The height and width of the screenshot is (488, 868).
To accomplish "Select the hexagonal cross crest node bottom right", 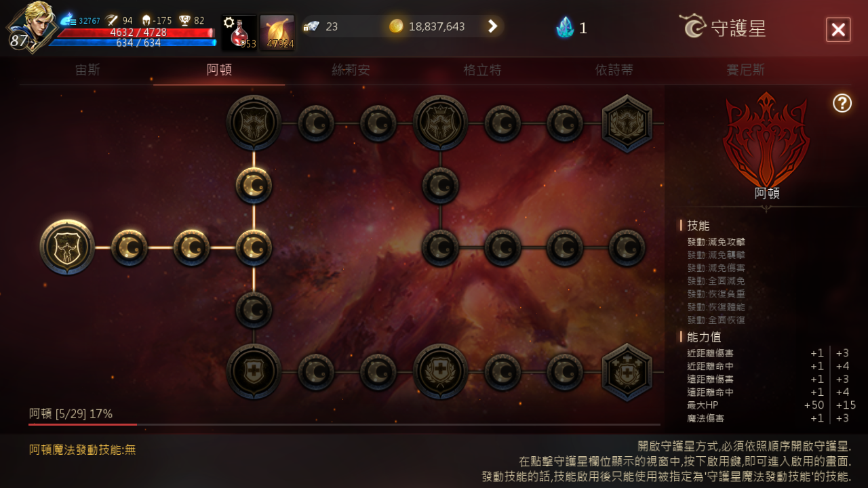I will coord(627,372).
